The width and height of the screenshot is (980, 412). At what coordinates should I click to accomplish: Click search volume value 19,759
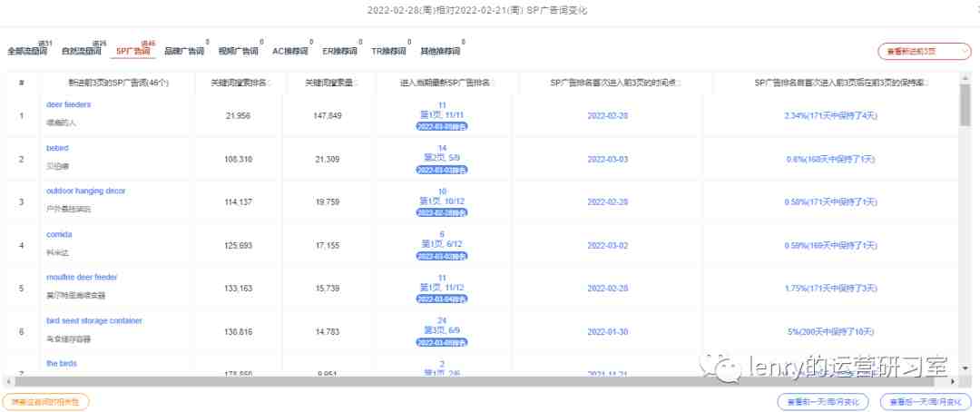[x=328, y=202]
